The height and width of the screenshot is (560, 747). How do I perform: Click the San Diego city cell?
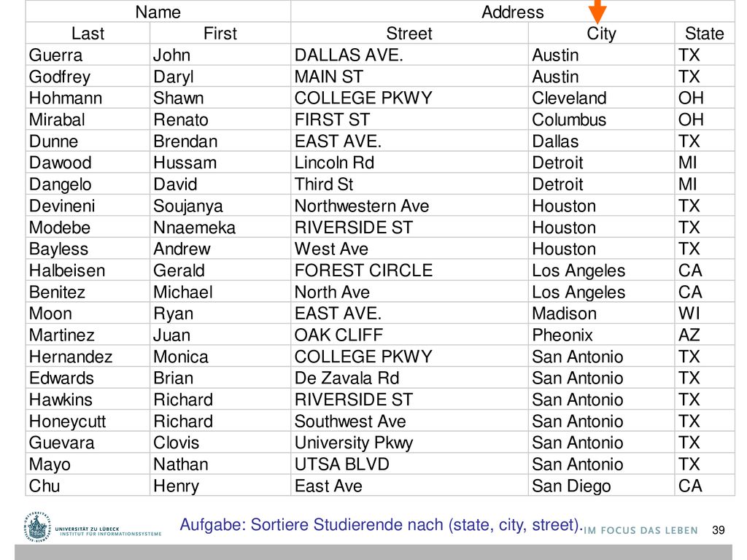pyautogui.click(x=601, y=486)
